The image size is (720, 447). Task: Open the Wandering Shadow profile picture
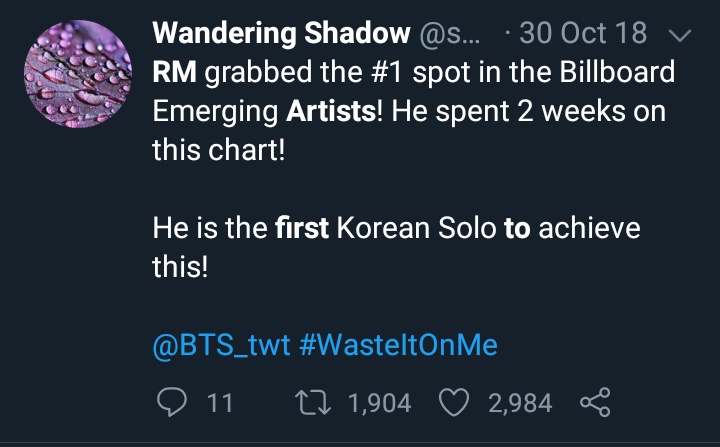coord(76,78)
